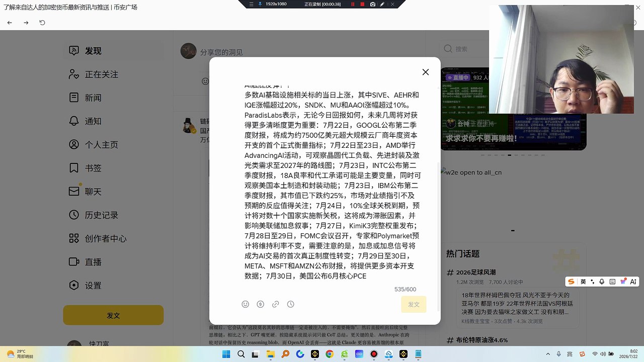Open the Windows Start menu
644x362 pixels.
226,354
